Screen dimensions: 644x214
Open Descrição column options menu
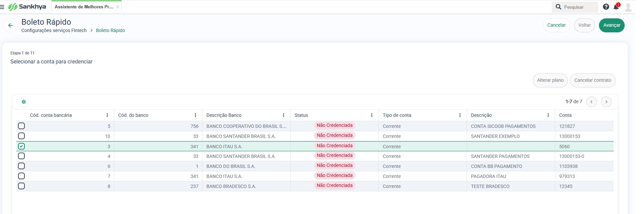click(x=548, y=115)
